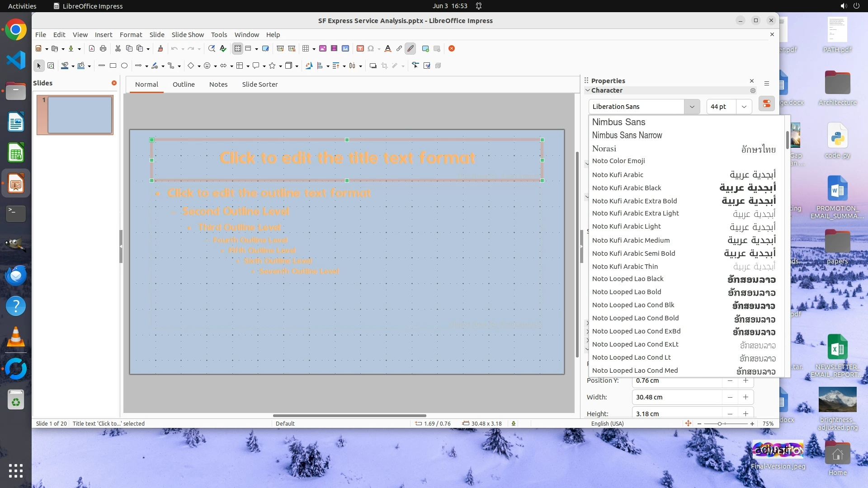
Task: Select the Rectangle drawing tool
Action: [113, 66]
